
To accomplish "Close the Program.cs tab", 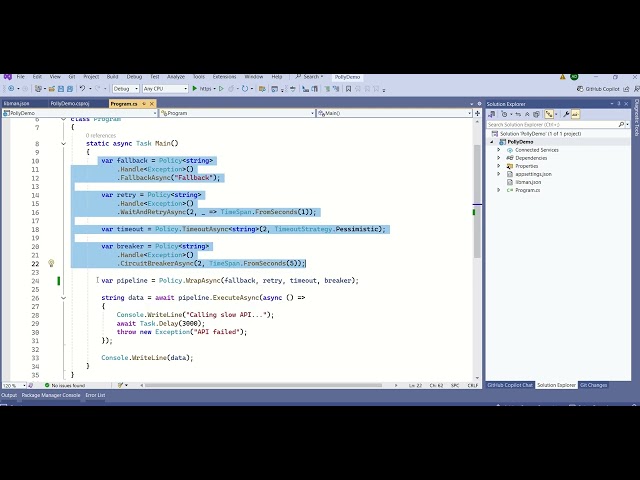I will point(152,104).
